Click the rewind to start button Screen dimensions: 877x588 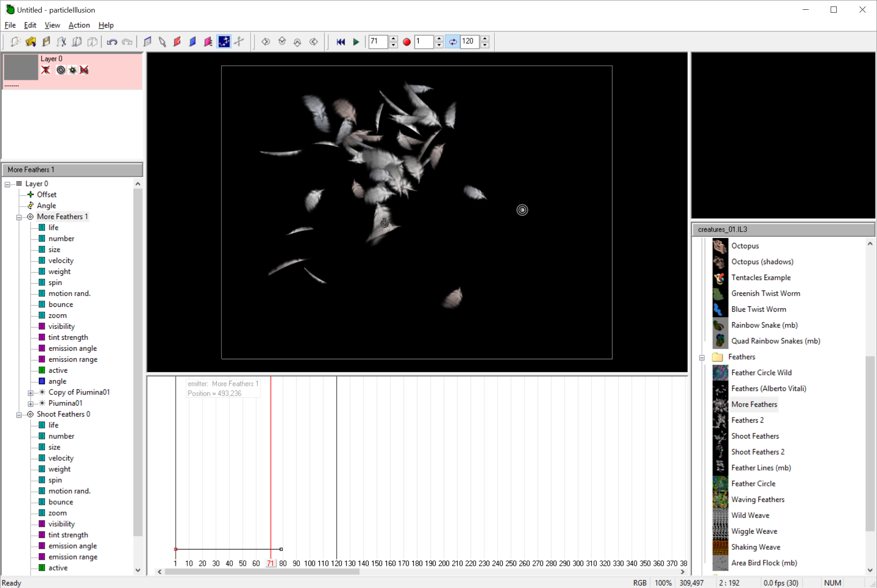[341, 41]
